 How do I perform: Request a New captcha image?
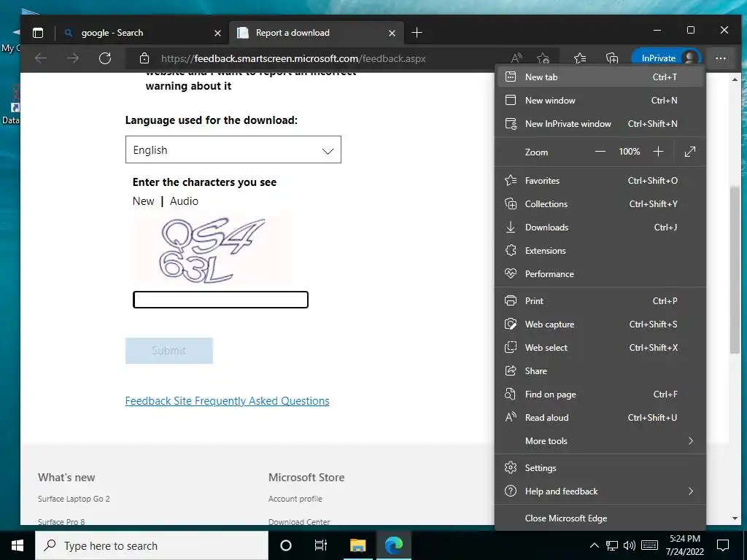[x=144, y=201]
